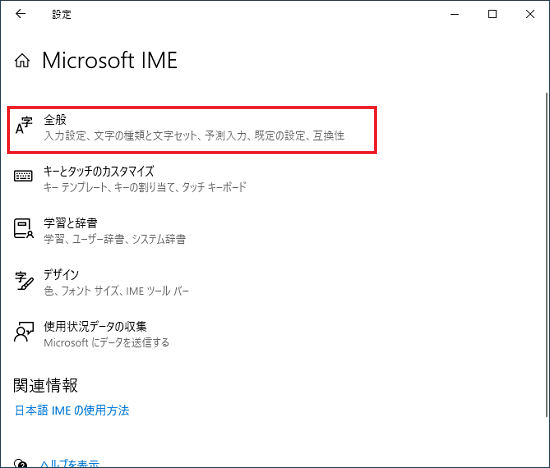The image size is (550, 468).
Task: Open the 全般 settings page
Action: tap(192, 130)
